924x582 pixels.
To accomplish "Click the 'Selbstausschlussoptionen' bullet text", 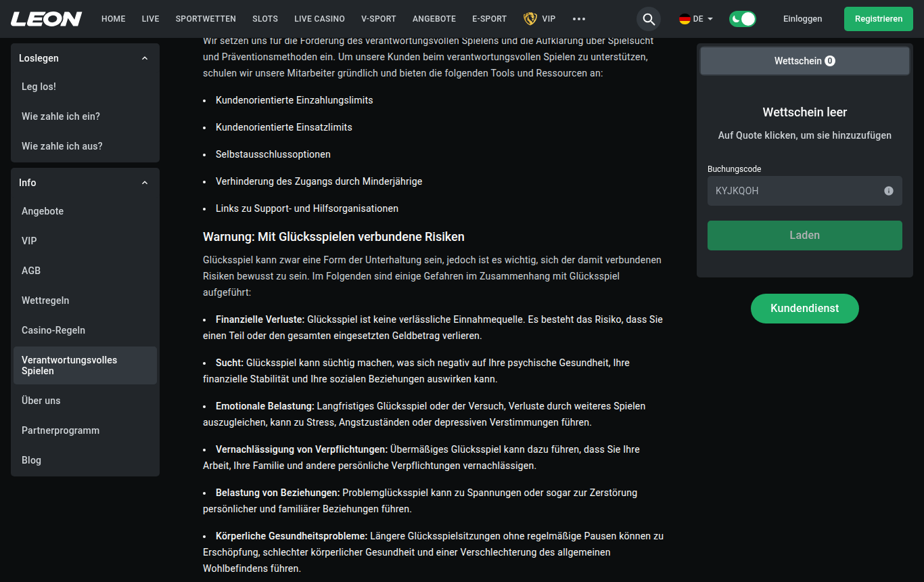I will click(x=273, y=154).
